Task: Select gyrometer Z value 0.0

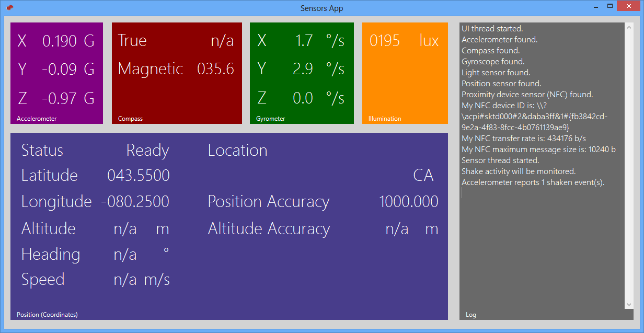Action: [303, 98]
